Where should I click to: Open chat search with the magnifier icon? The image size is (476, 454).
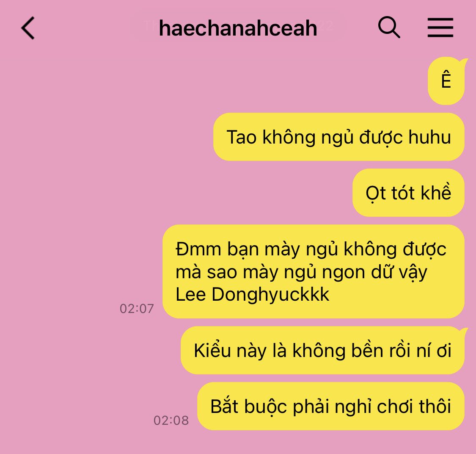click(x=389, y=28)
